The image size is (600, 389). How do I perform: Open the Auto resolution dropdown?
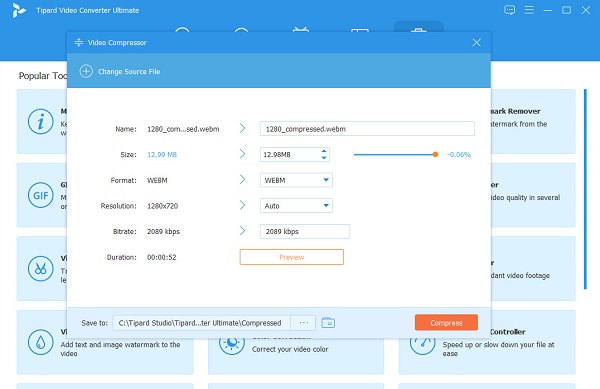(296, 206)
